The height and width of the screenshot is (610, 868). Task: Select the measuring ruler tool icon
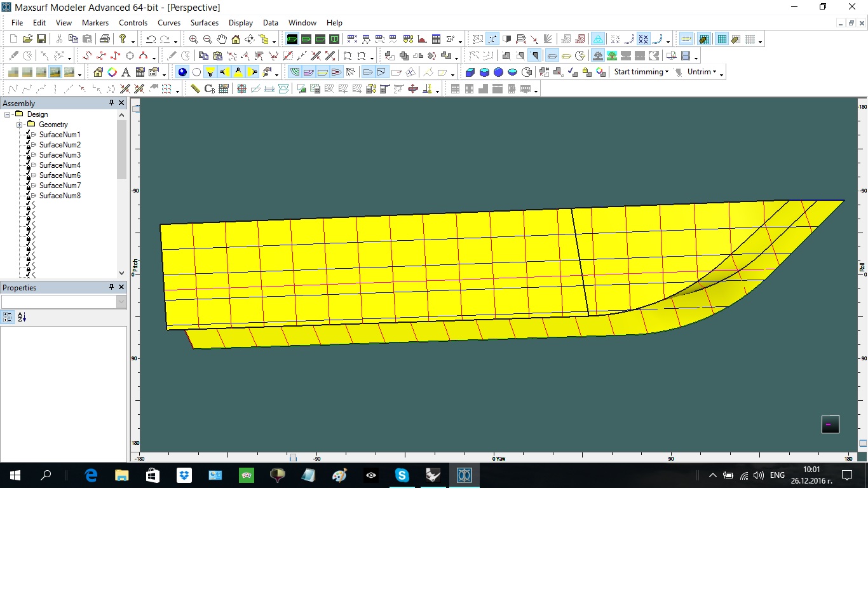tap(195, 89)
